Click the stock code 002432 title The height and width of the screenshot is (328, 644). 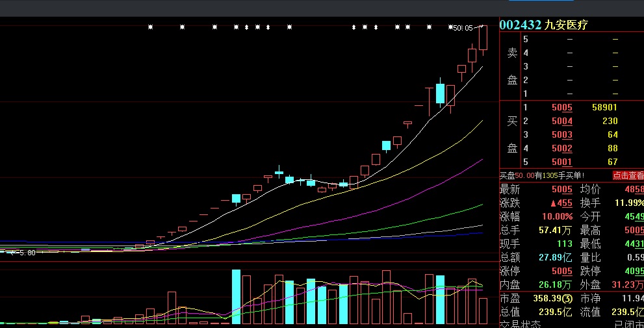(x=520, y=25)
